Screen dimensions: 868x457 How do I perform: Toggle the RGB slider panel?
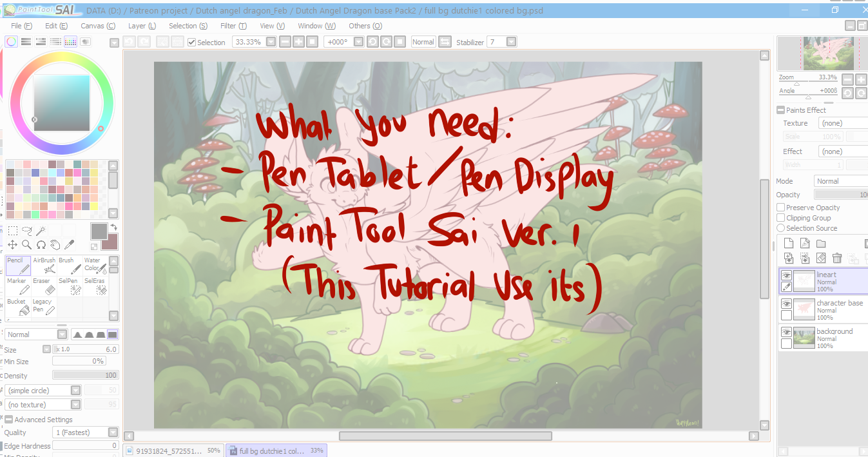26,41
